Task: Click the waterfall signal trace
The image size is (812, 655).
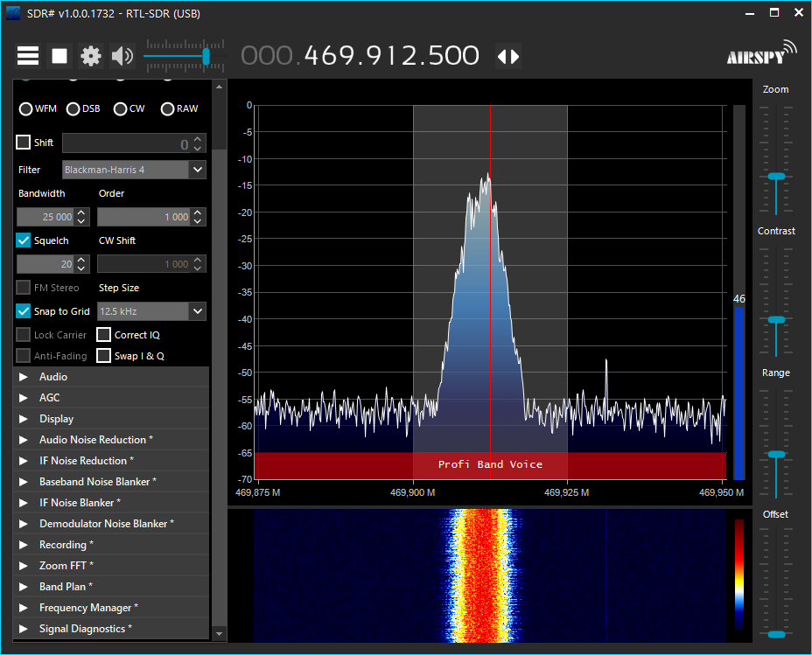Action: coord(483,575)
